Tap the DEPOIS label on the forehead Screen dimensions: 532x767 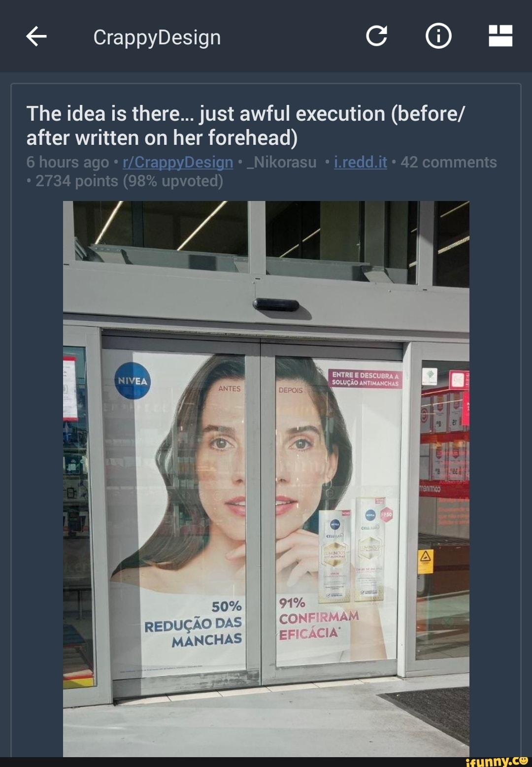(x=291, y=390)
